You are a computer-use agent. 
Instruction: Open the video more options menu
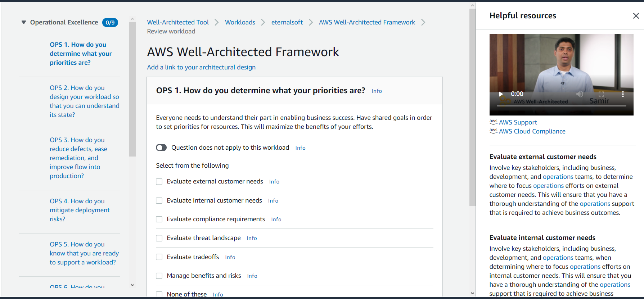(x=623, y=94)
